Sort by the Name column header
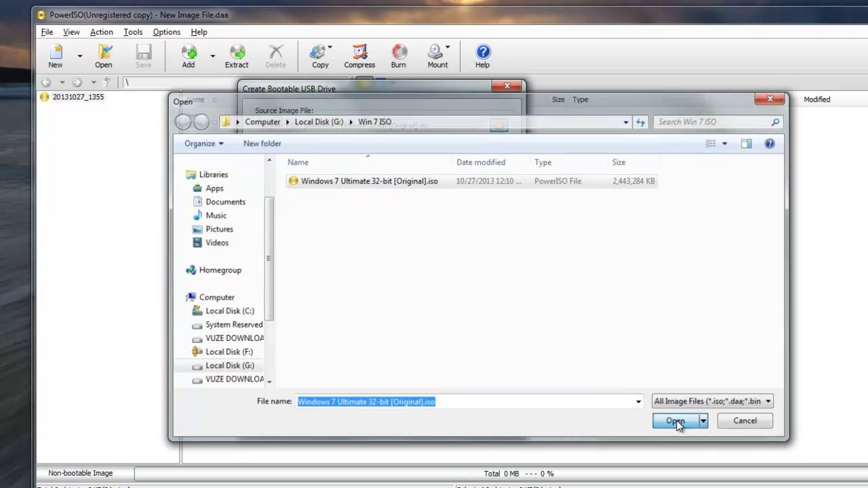 tap(369, 163)
